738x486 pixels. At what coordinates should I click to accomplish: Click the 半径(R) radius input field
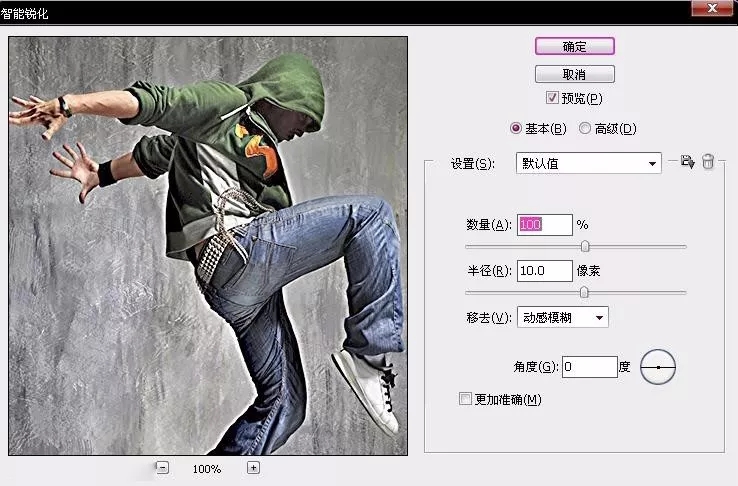click(545, 271)
